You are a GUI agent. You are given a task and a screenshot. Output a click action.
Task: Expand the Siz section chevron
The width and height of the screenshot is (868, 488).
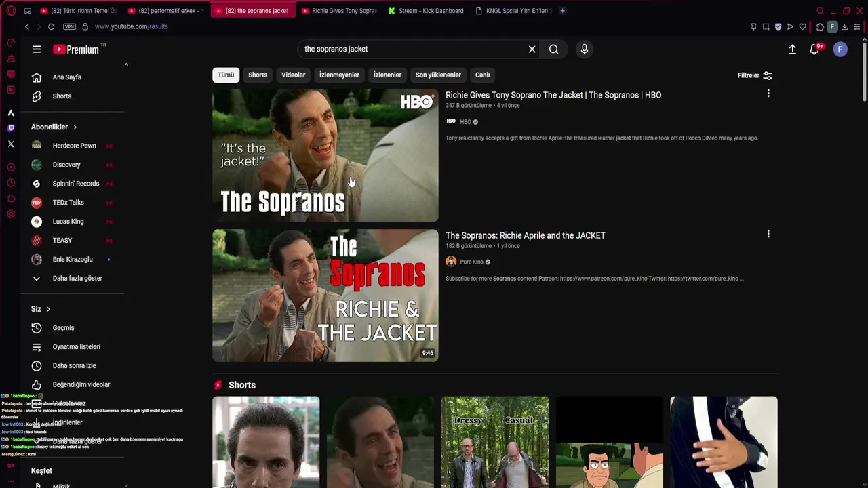click(48, 309)
